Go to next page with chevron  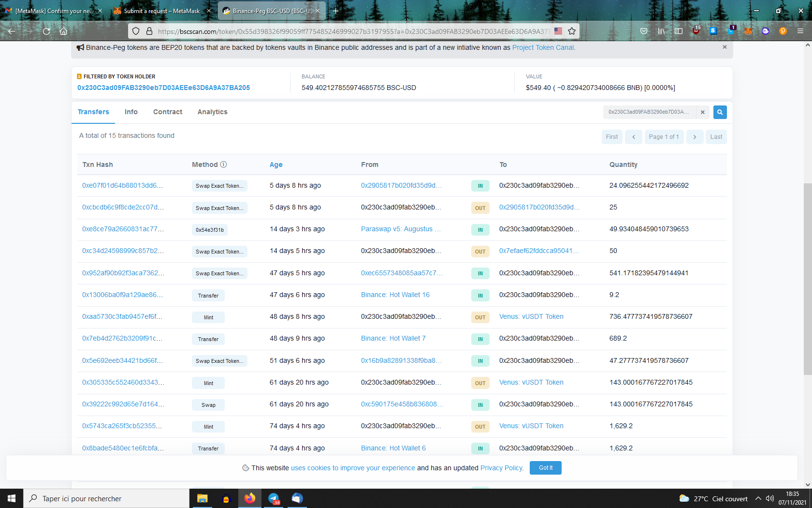click(x=695, y=137)
